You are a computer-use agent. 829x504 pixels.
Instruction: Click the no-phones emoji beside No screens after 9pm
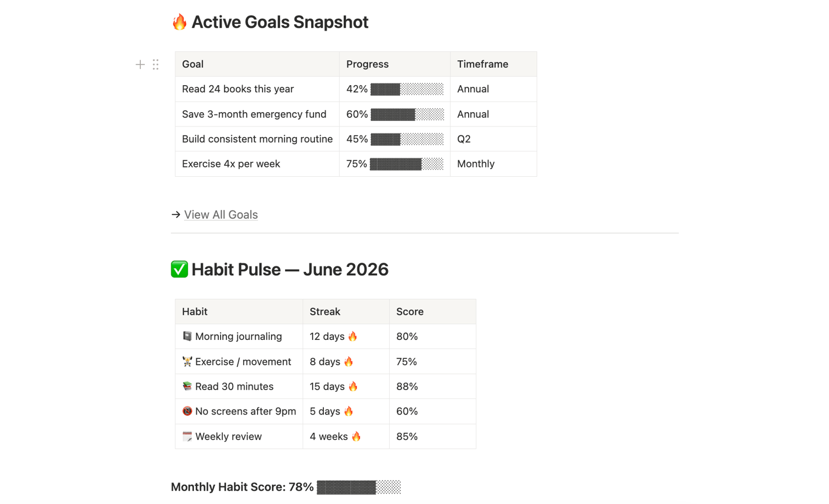[187, 411]
